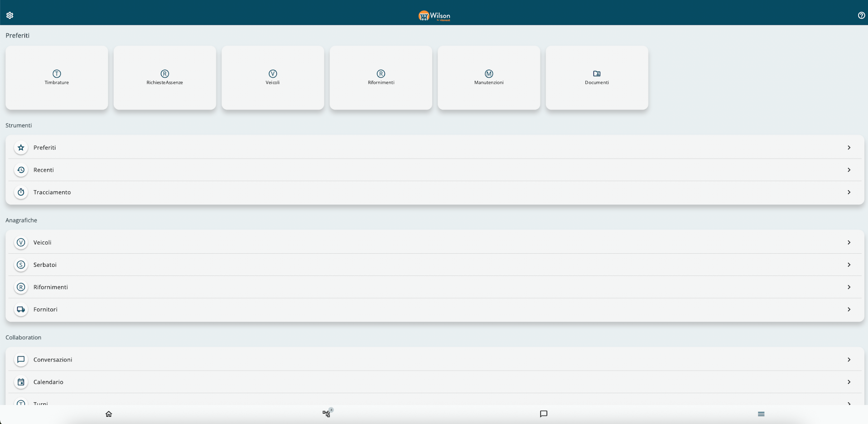
Task: Open the chat icon in bottom bar
Action: 544,414
